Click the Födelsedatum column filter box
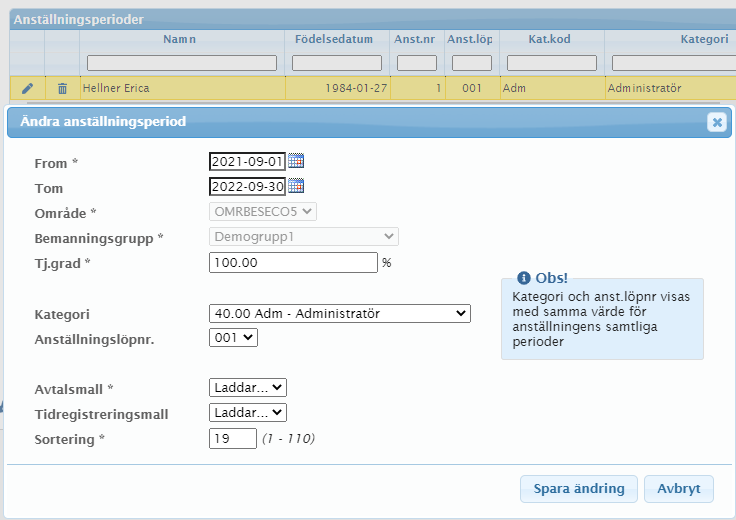This screenshot has height=520, width=736. click(x=334, y=63)
